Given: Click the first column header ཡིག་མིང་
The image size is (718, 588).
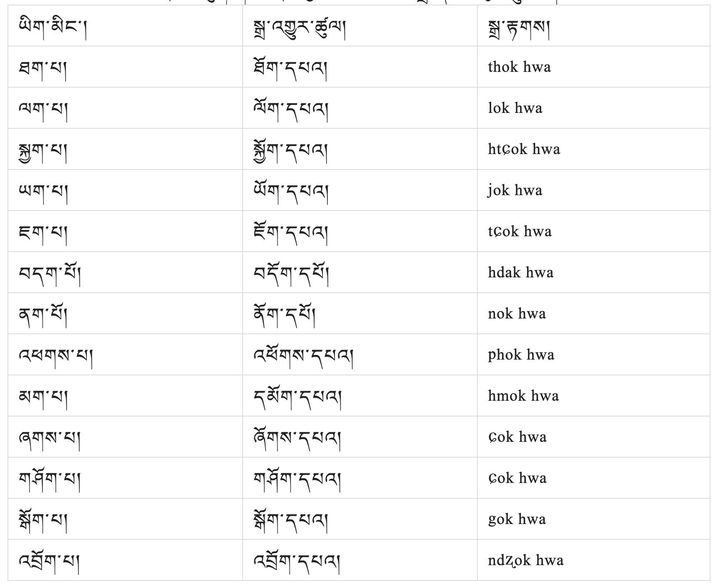Looking at the screenshot, I should 53,26.
